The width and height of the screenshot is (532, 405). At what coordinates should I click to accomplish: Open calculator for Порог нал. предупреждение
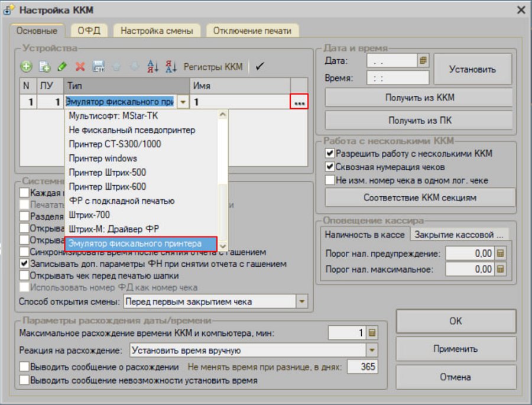pos(501,253)
